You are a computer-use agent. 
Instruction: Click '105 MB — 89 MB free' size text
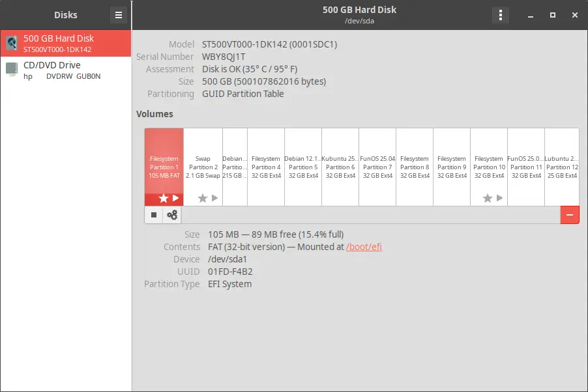(x=276, y=234)
